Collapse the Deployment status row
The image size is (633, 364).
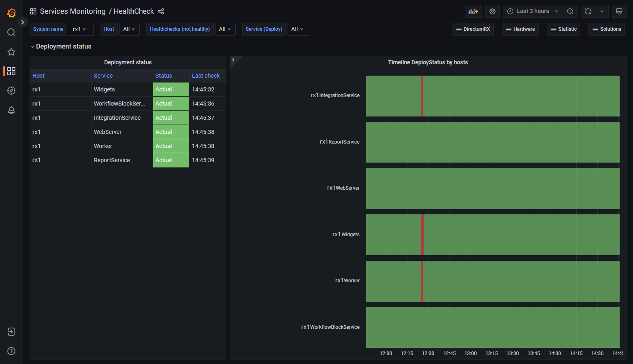coord(33,47)
